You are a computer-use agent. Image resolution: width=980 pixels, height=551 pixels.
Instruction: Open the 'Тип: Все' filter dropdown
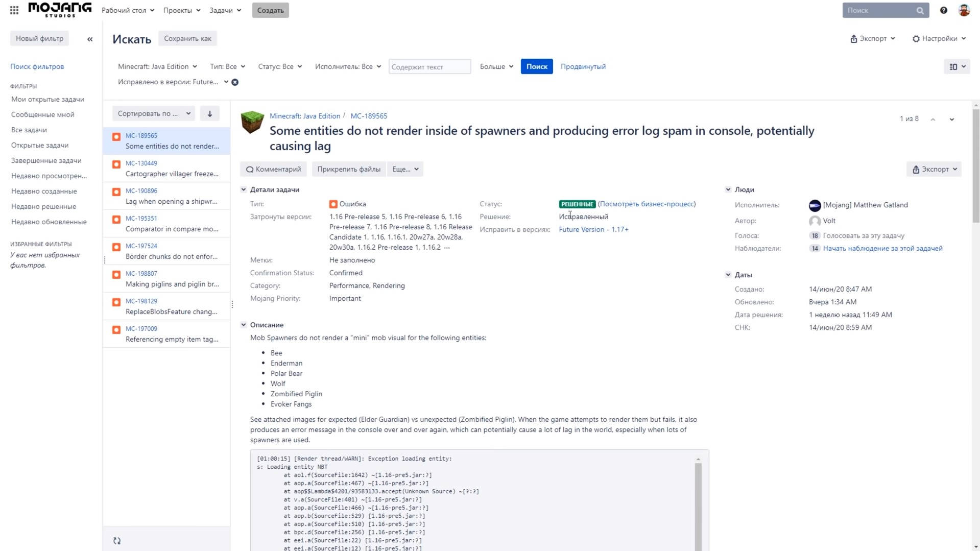pyautogui.click(x=227, y=67)
